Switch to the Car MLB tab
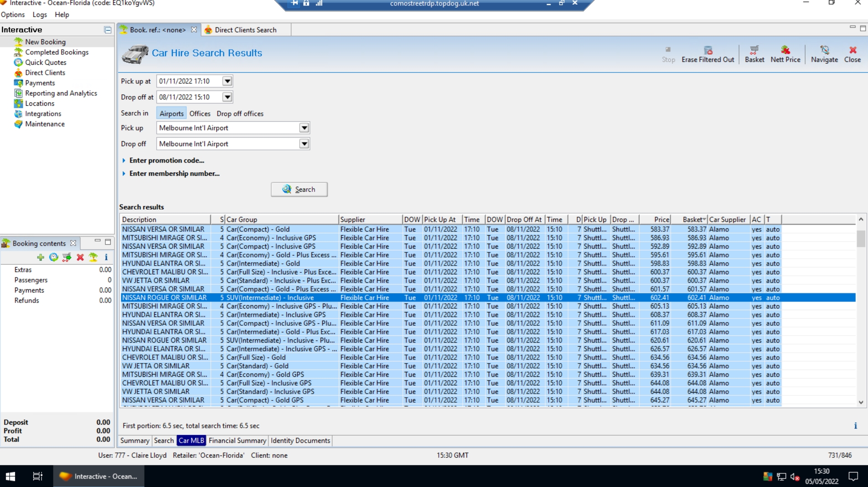Viewport: 868px width, 487px height. point(191,441)
